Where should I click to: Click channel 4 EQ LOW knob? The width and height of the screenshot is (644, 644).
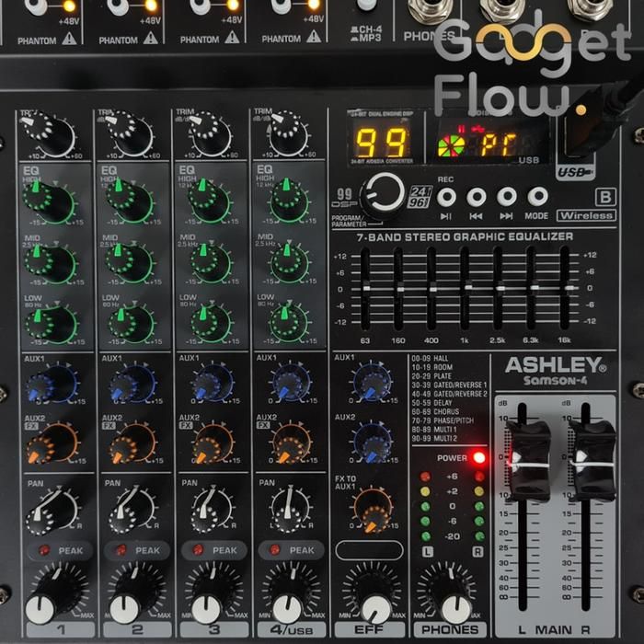289,321
